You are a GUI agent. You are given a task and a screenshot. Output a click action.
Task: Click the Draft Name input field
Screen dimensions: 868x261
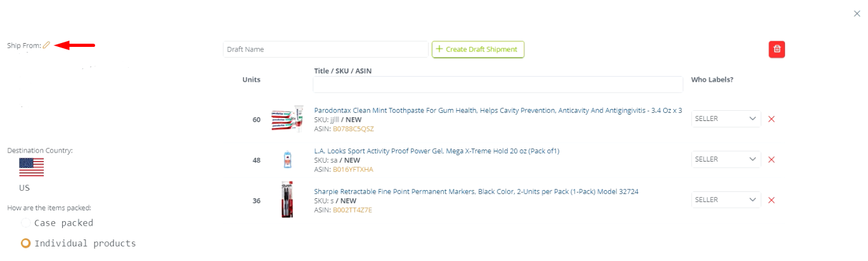[x=325, y=49]
